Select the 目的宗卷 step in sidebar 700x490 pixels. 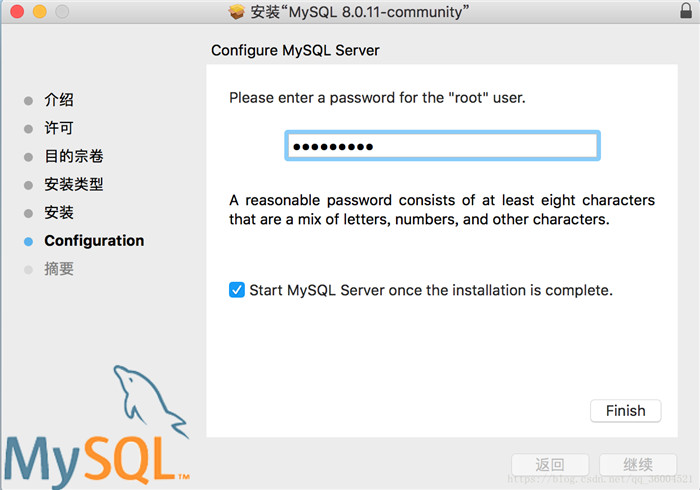[x=74, y=156]
